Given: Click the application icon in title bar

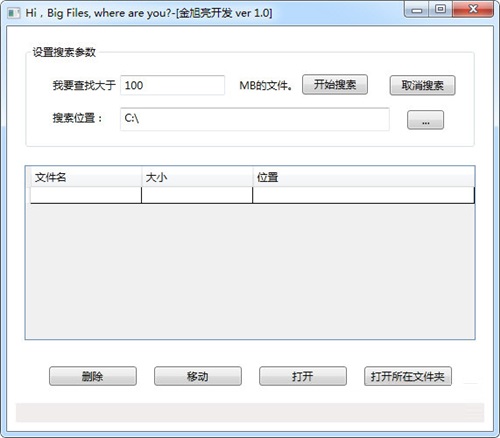Looking at the screenshot, I should [x=14, y=13].
